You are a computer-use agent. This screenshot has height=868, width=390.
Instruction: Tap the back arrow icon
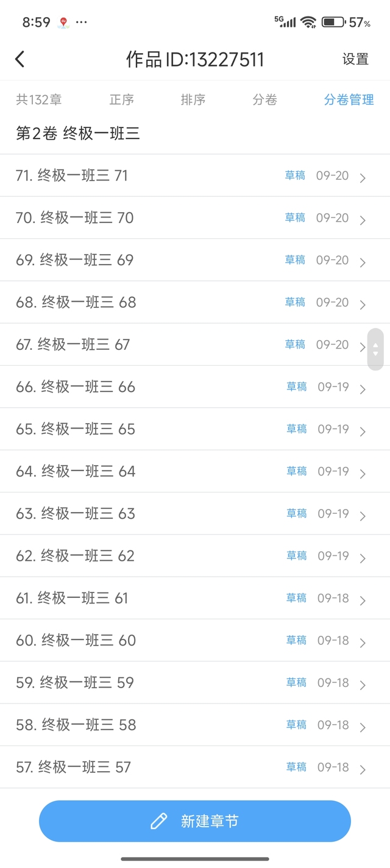coord(20,59)
